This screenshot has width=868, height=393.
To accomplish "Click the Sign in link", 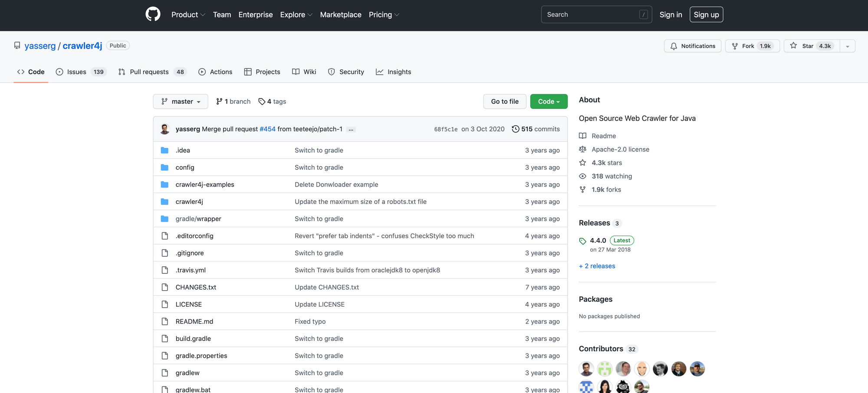I will tap(671, 15).
